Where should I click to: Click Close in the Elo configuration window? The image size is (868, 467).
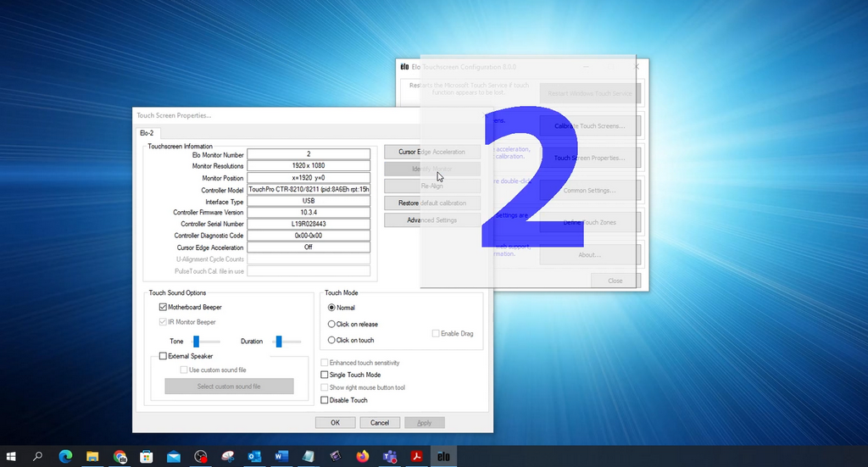coord(615,281)
